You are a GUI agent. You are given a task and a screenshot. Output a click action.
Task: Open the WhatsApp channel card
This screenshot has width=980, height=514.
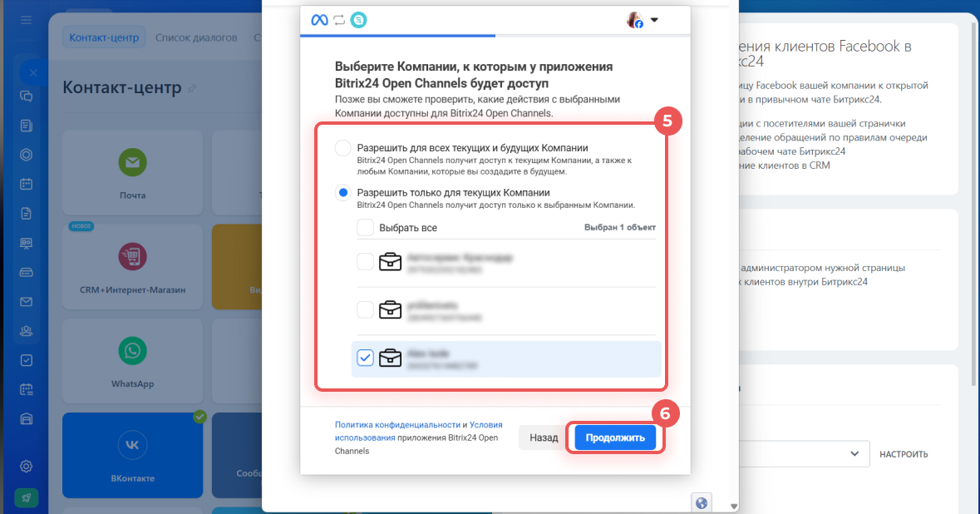(132, 362)
